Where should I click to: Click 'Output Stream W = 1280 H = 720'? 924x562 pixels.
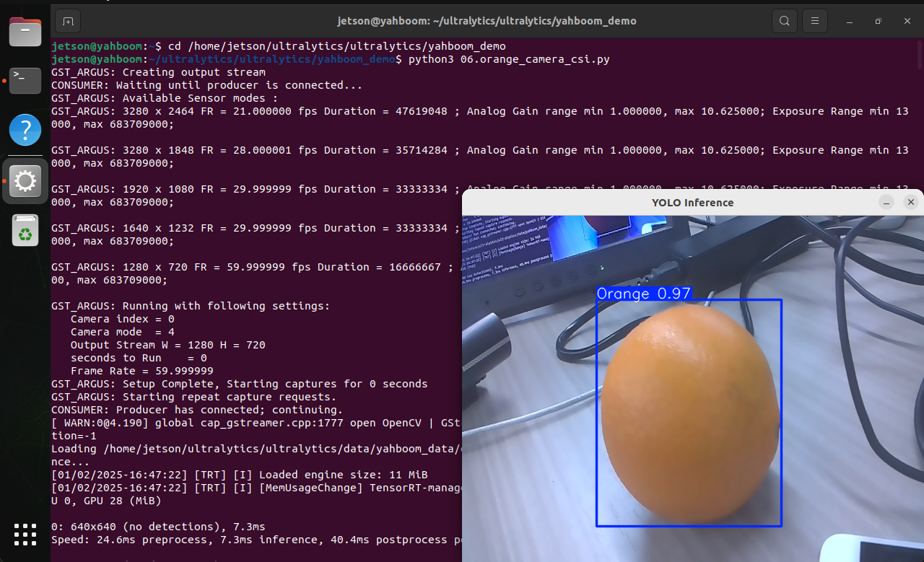click(x=168, y=345)
